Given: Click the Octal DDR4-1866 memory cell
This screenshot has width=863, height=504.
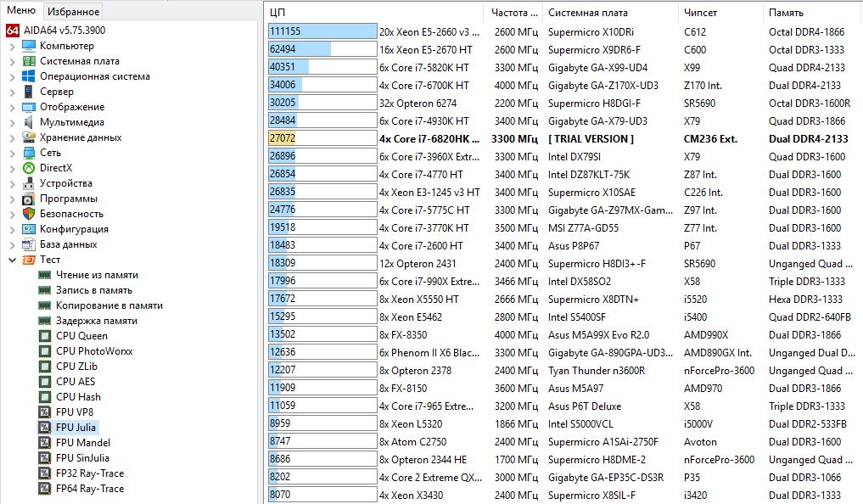Looking at the screenshot, I should [x=806, y=32].
